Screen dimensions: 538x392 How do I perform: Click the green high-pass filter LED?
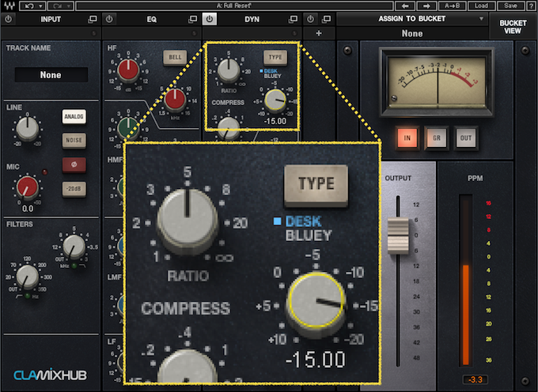[28, 296]
